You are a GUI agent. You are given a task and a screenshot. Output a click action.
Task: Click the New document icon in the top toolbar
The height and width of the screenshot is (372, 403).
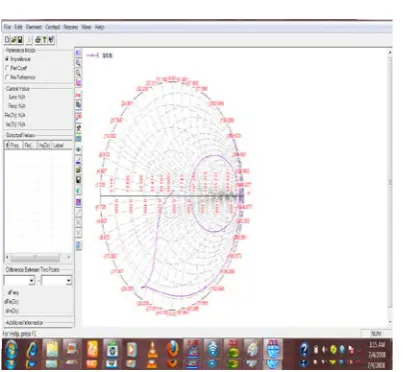point(7,40)
